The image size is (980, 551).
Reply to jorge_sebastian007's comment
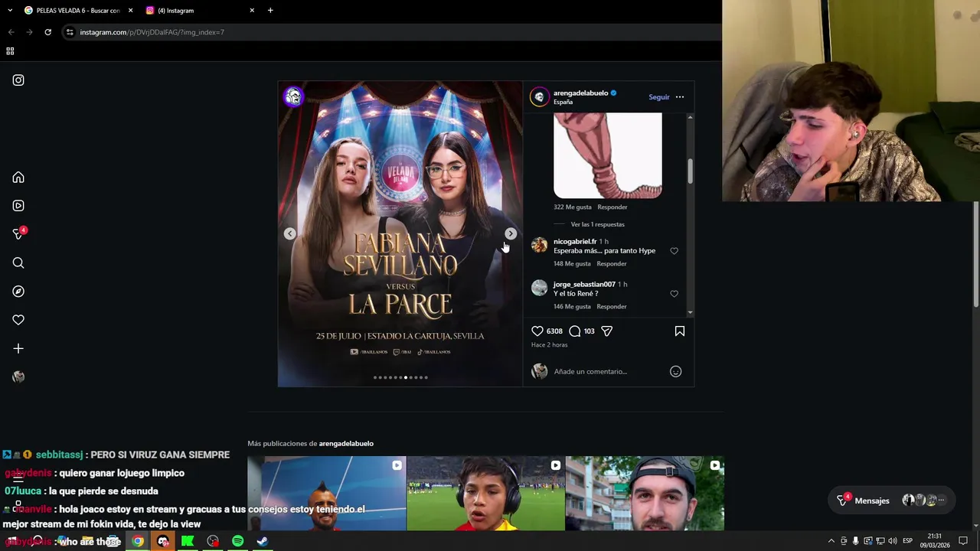(x=612, y=307)
